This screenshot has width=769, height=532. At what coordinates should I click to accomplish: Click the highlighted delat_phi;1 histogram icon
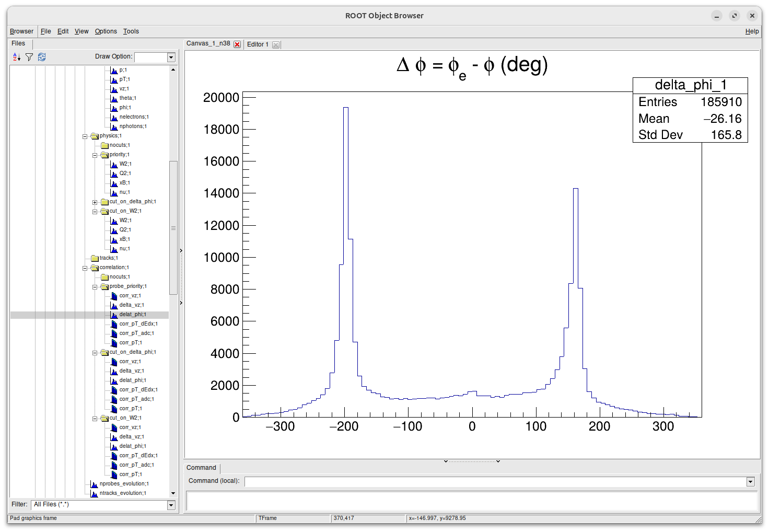pyautogui.click(x=114, y=315)
